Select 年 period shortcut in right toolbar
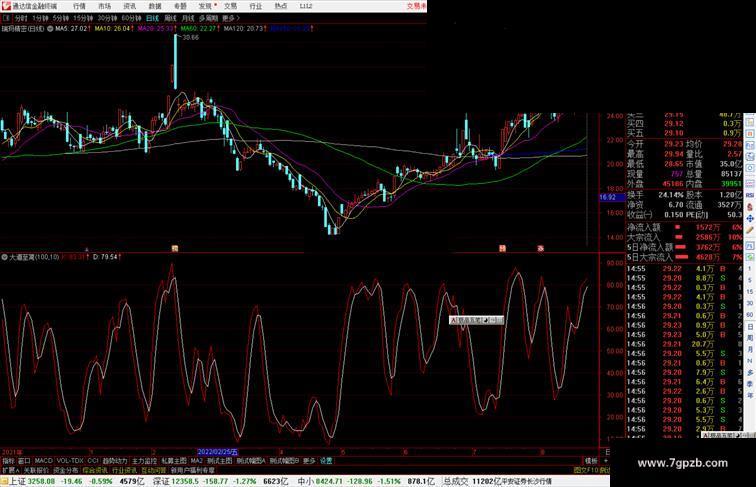 click(750, 395)
